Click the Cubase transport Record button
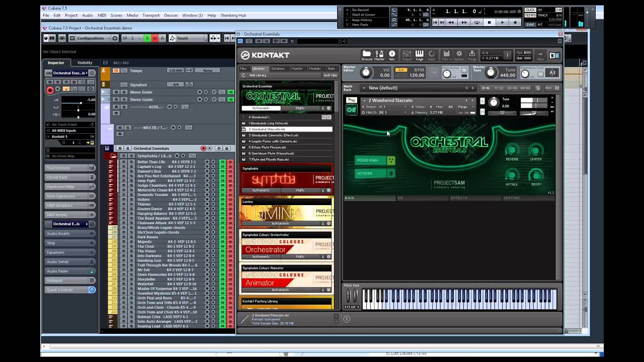This screenshot has height=362, width=644. (x=515, y=22)
